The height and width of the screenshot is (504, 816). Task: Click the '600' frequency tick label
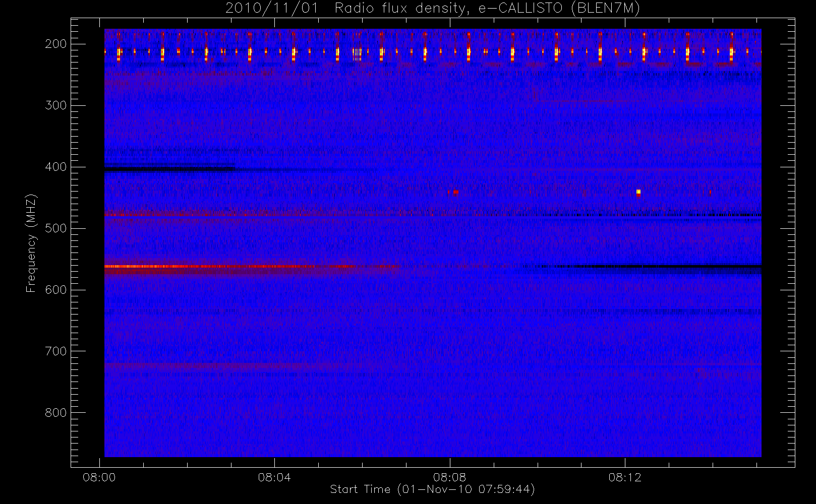[56, 290]
